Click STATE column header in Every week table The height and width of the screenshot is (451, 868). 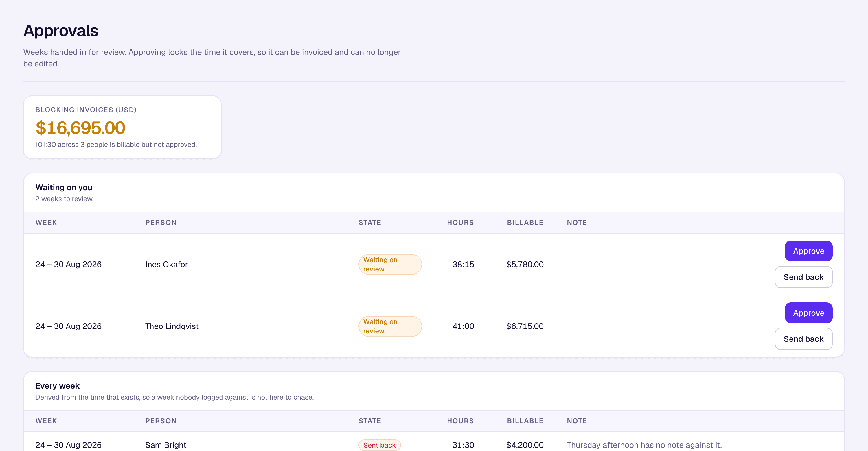pos(370,421)
